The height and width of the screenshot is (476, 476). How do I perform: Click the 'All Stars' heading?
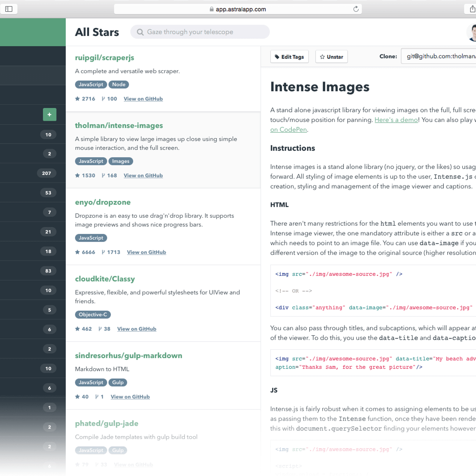coord(97,32)
